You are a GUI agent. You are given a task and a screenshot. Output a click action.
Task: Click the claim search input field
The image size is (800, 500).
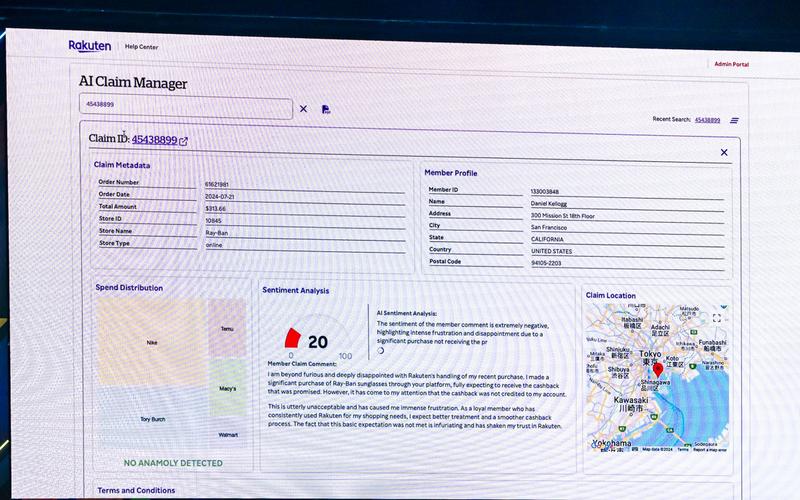point(186,107)
